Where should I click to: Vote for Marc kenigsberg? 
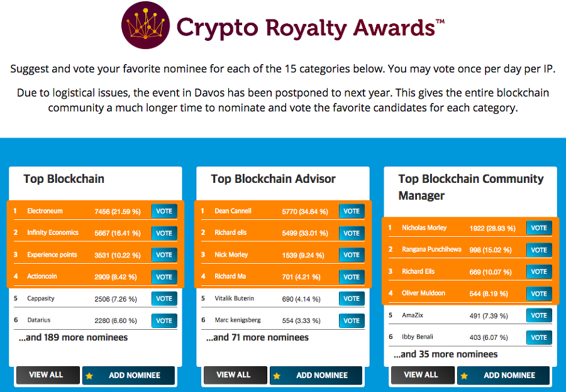352,320
